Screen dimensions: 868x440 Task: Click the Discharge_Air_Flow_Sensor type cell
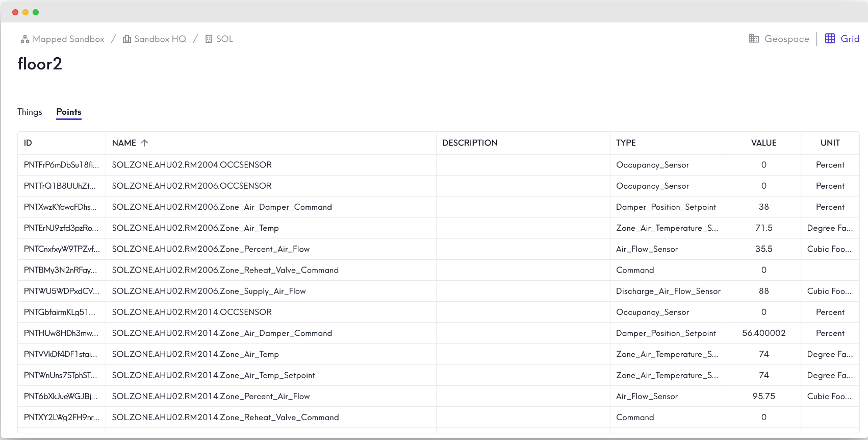(x=668, y=291)
